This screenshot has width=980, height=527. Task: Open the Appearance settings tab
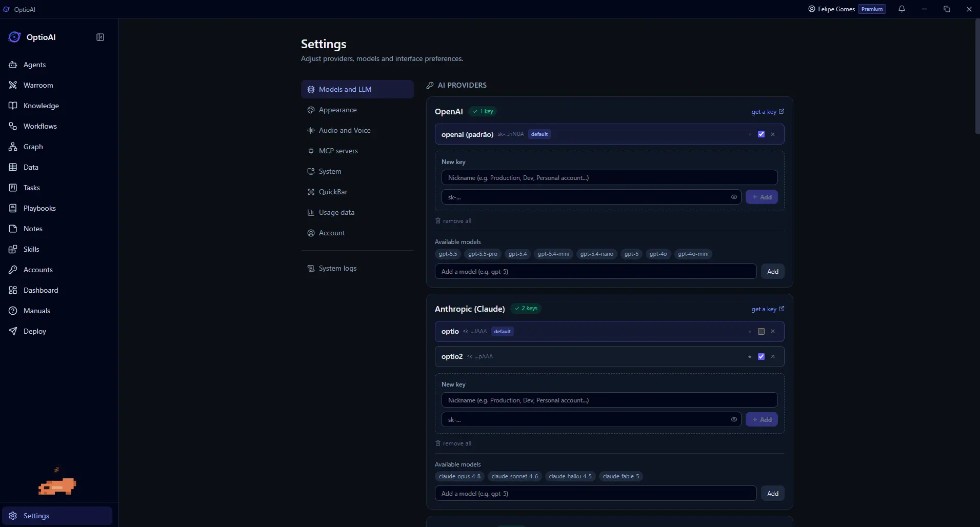tap(357, 110)
